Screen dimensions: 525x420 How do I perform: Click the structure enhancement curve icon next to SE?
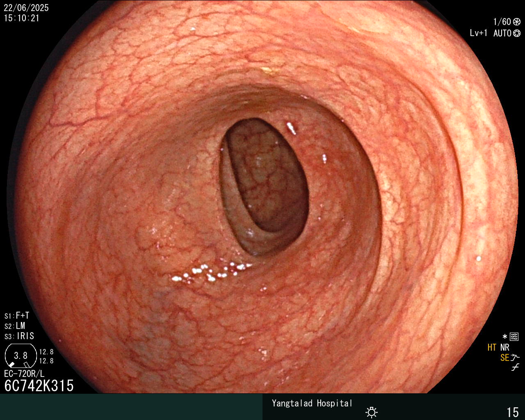click(515, 358)
